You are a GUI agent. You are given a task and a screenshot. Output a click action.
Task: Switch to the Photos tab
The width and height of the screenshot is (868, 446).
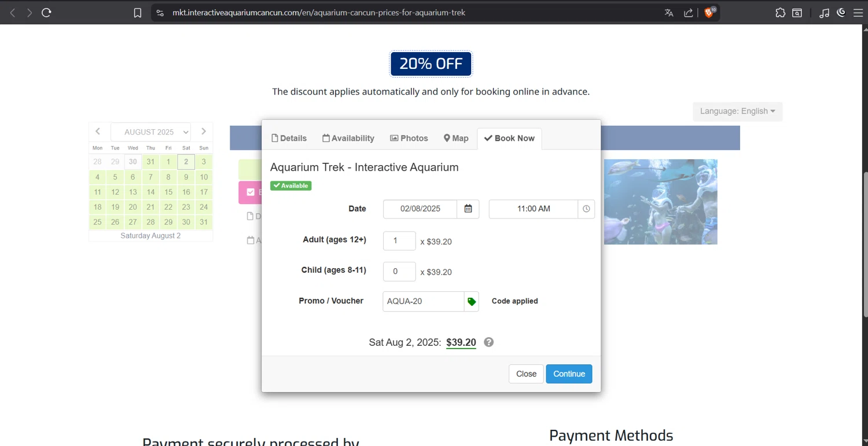click(x=409, y=138)
